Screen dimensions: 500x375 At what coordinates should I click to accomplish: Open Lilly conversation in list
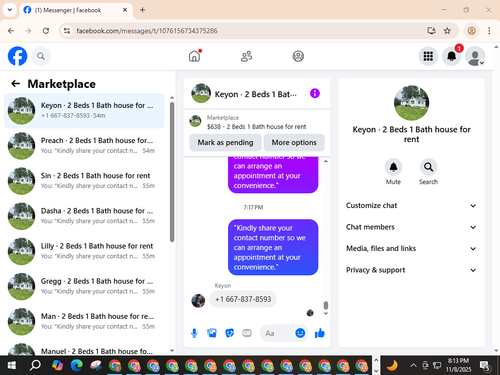(84, 251)
